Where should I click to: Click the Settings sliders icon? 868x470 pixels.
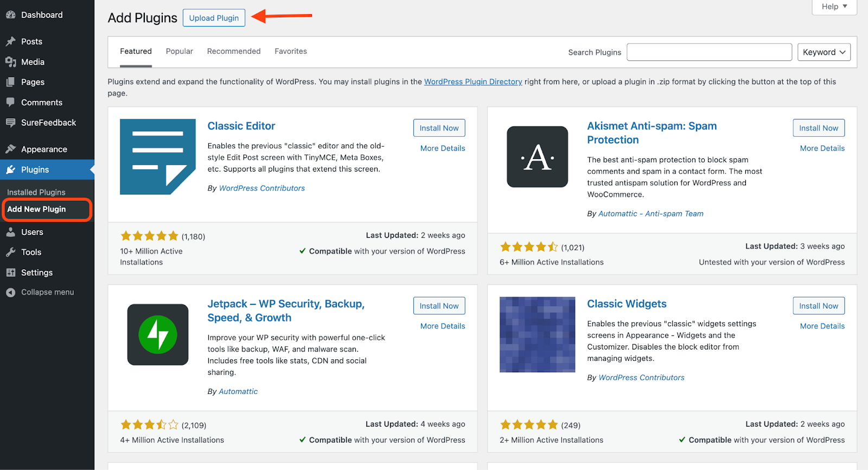(11, 272)
